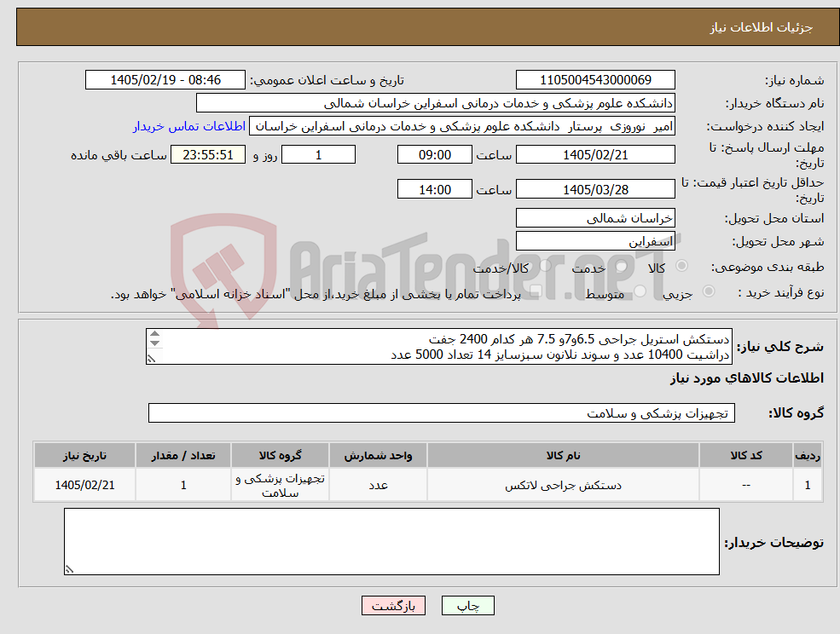Screen dimensions: 840x634
Task: Click the گروه کالا field
Action: pos(442,412)
